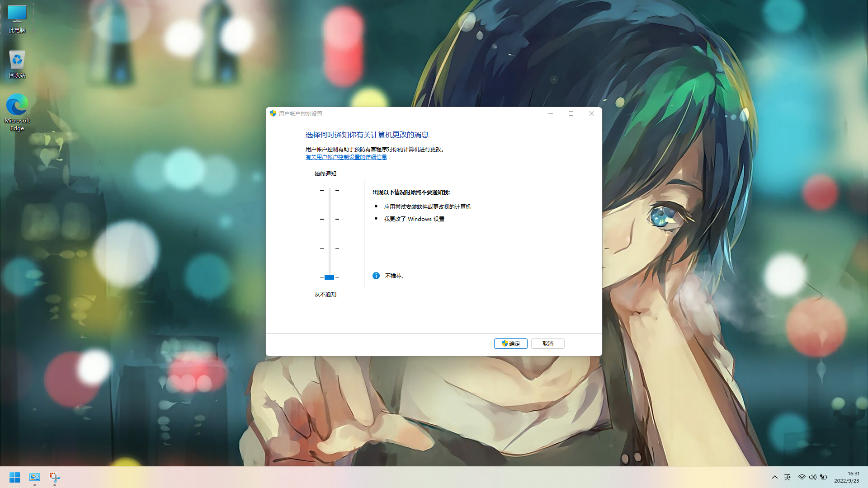Viewport: 868px width, 488px height.
Task: Open the Windows Start menu
Action: (14, 477)
